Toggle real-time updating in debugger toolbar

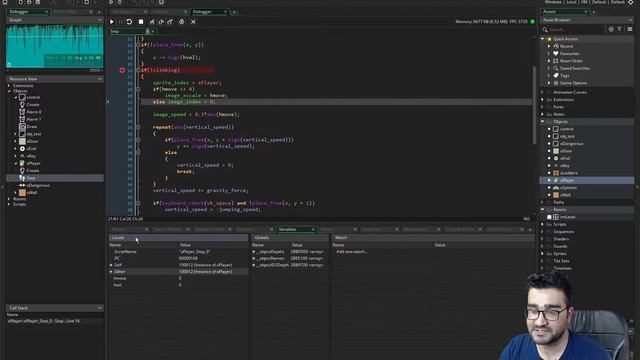point(182,22)
